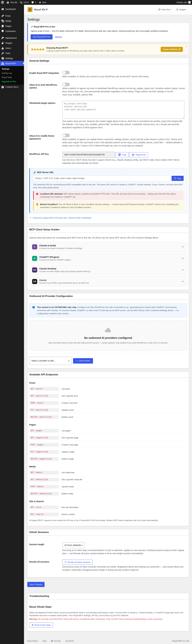The image size is (192, 644).
Task: Toggle Allow AI to write WordPress options
Action: 66,84
